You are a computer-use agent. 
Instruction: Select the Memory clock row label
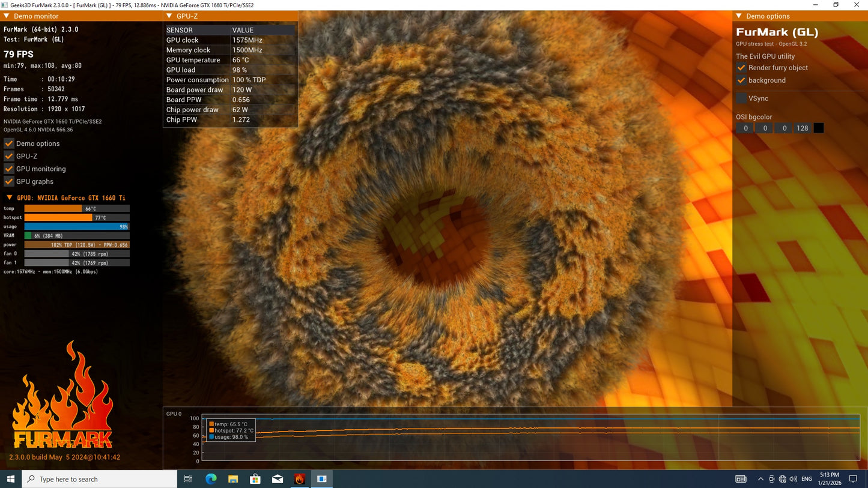(x=188, y=50)
